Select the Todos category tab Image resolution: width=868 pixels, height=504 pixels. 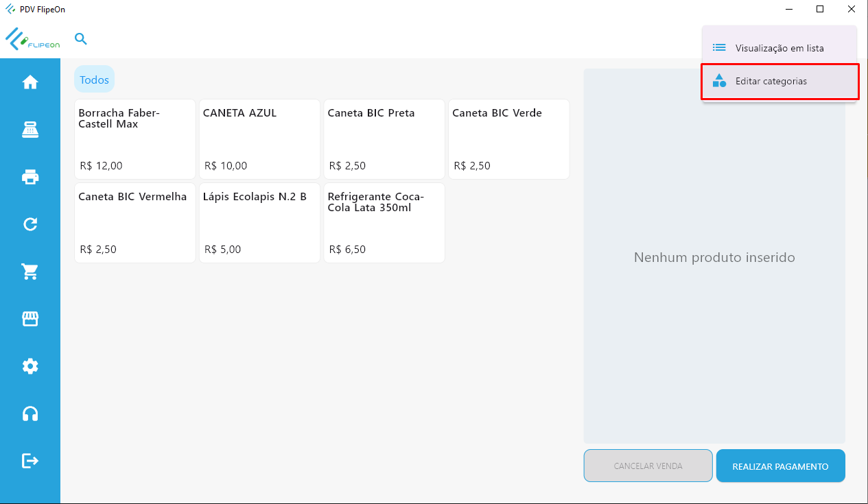click(94, 80)
